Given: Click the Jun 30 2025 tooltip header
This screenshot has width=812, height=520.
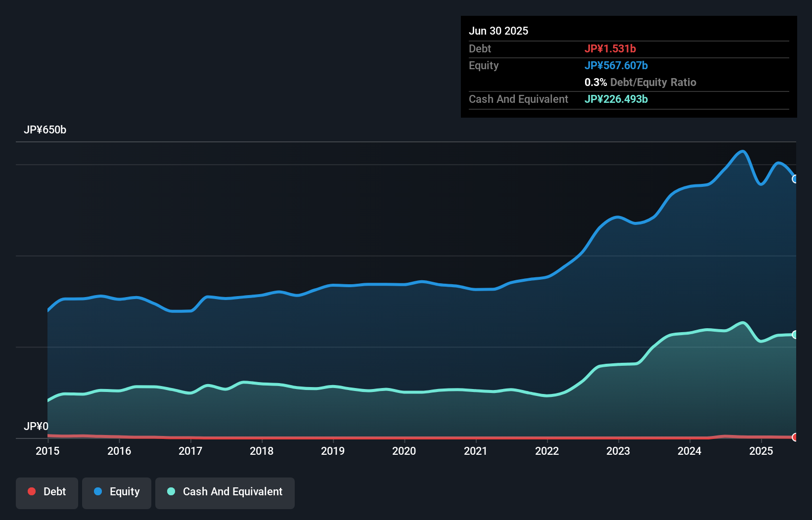Looking at the screenshot, I should point(498,31).
